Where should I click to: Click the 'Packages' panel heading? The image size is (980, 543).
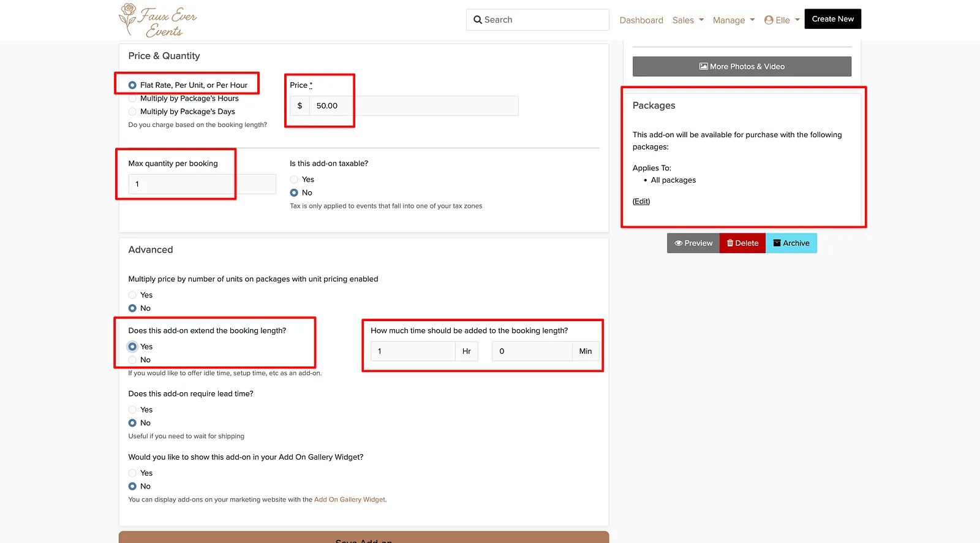pyautogui.click(x=654, y=105)
